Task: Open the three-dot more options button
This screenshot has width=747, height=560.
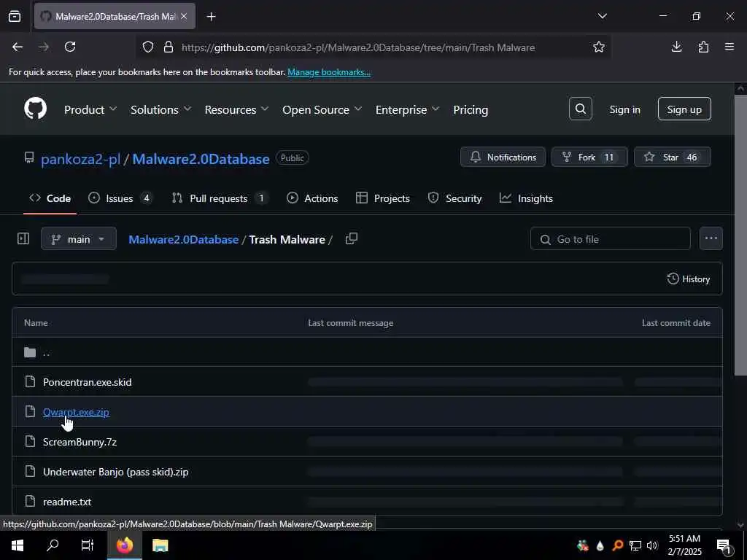Action: click(x=711, y=238)
